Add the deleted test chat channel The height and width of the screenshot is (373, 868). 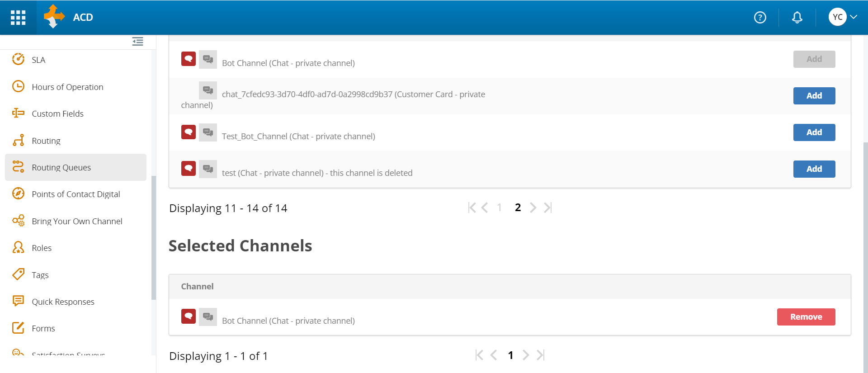[x=814, y=169]
